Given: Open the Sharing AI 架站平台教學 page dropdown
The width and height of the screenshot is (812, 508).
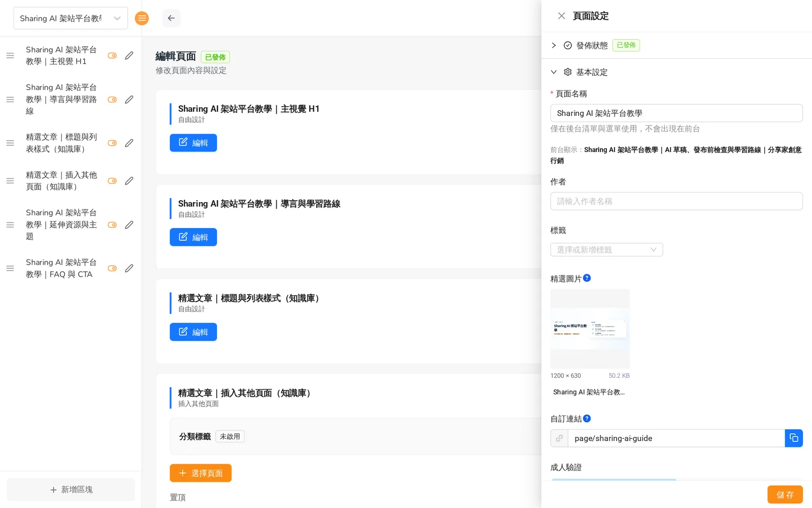Looking at the screenshot, I should click(71, 18).
